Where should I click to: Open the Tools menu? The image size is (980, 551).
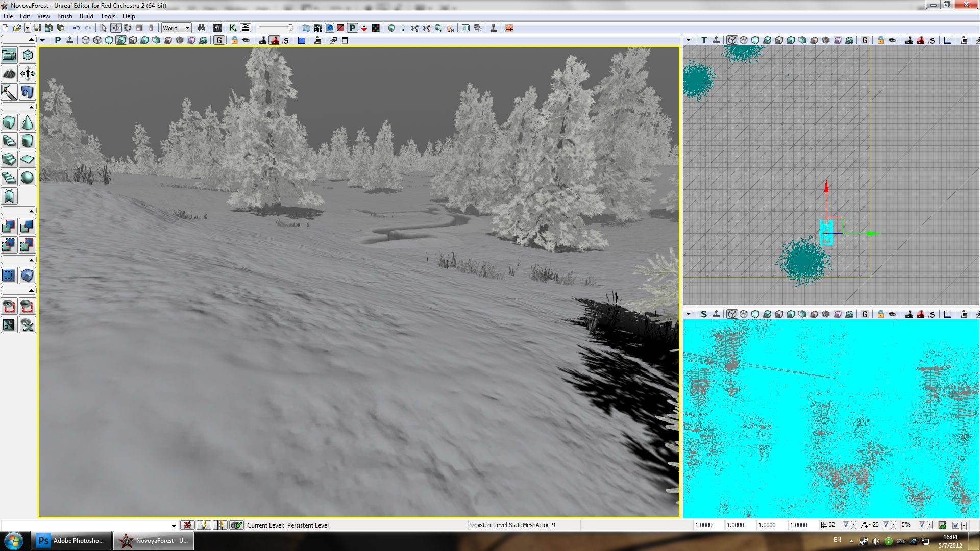(x=108, y=16)
